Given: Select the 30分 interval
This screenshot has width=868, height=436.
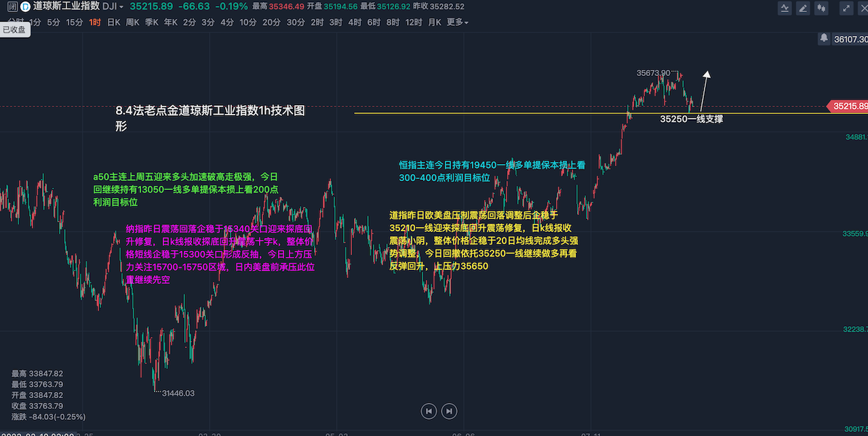Looking at the screenshot, I should pos(295,22).
